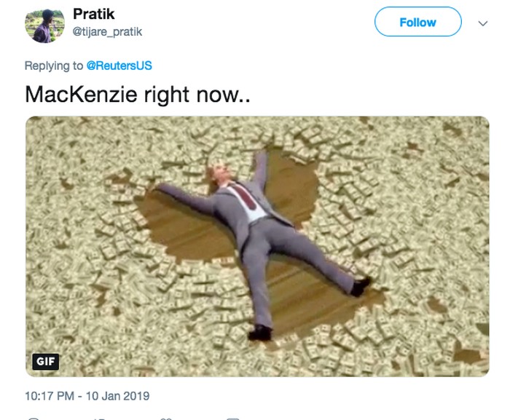This screenshot has width=510, height=420.
Task: Visit the @tijare_pratik handle
Action: (107, 31)
